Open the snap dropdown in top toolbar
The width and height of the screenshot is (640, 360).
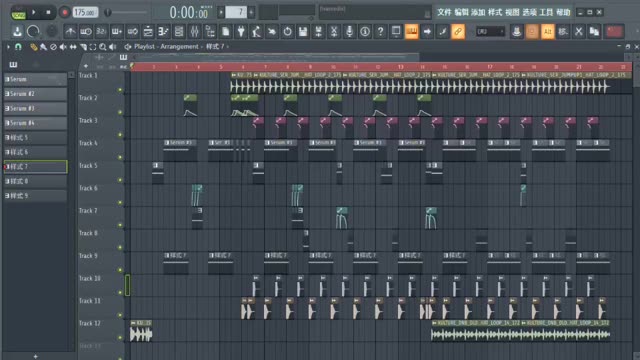point(490,31)
